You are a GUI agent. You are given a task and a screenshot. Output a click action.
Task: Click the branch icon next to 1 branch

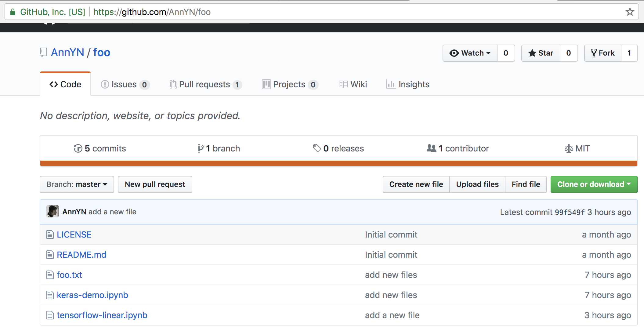pos(200,148)
